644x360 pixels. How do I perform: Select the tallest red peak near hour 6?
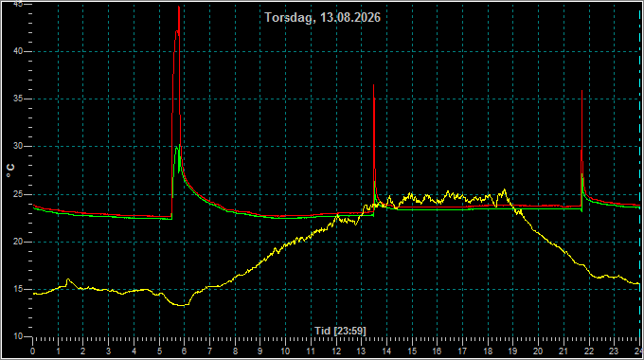(x=179, y=7)
